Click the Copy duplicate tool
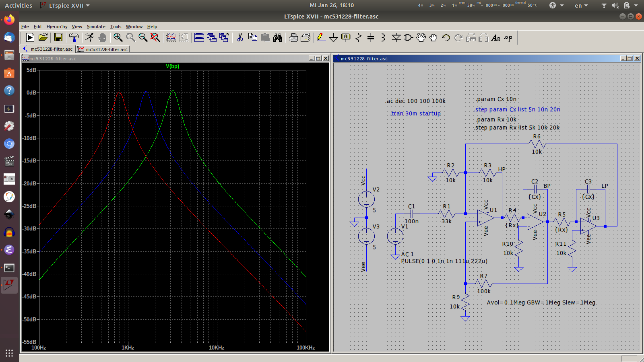The width and height of the screenshot is (644, 362). pos(253,37)
